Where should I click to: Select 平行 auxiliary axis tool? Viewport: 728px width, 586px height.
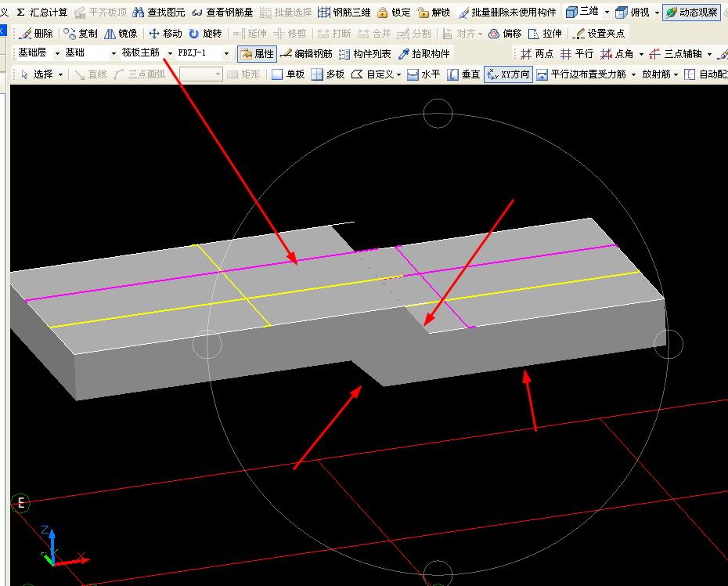click(x=577, y=54)
